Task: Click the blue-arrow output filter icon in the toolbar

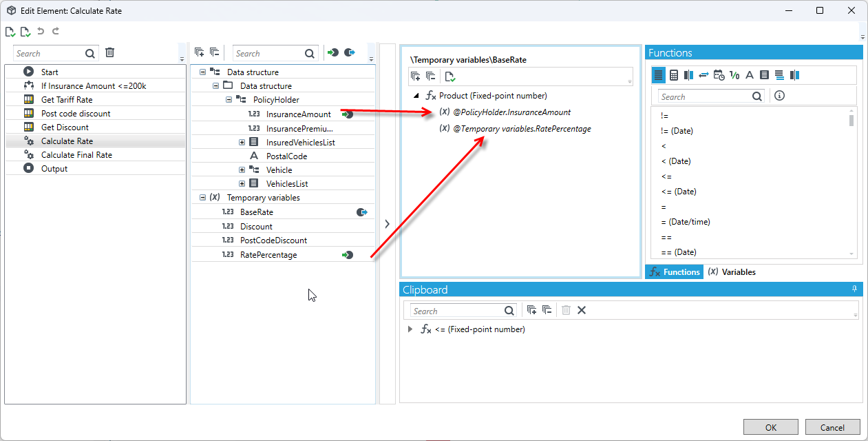Action: [x=349, y=53]
